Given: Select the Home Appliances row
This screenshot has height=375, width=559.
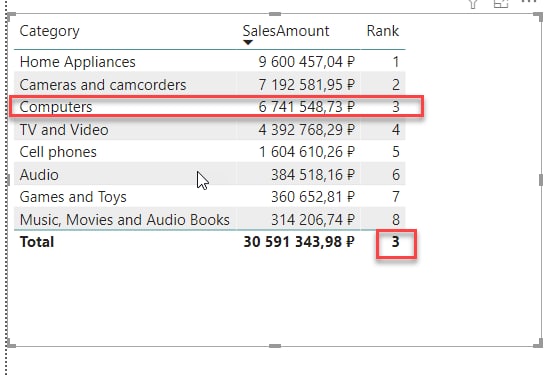Looking at the screenshot, I should click(x=210, y=62).
